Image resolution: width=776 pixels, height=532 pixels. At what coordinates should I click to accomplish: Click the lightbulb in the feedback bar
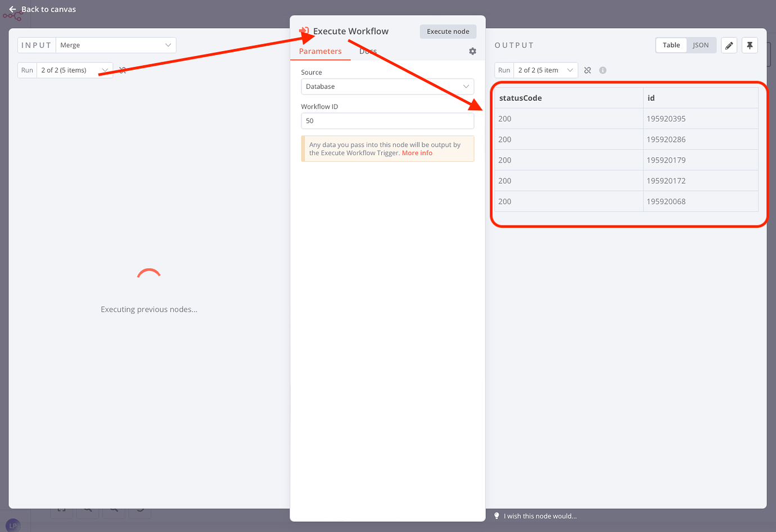click(497, 516)
